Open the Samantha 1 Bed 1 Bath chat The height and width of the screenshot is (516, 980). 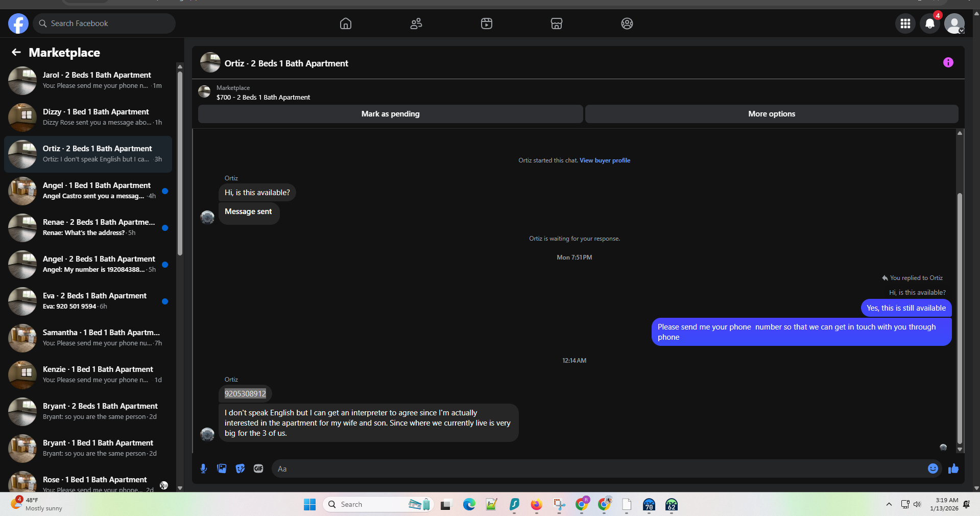tap(88, 338)
